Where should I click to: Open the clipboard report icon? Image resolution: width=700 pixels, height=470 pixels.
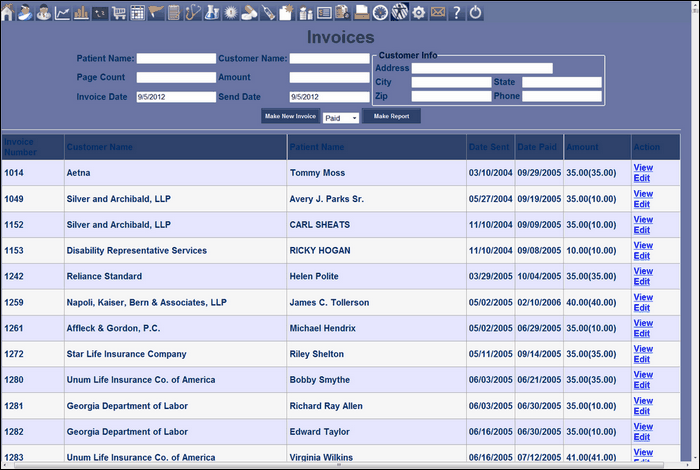342,12
